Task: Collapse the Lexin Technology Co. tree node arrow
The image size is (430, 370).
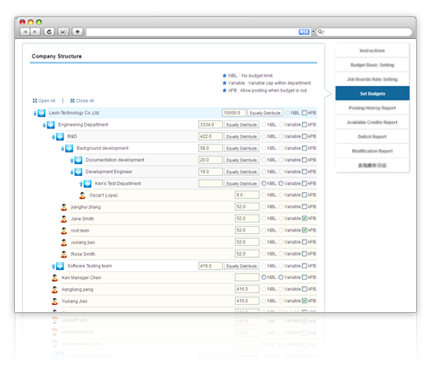Action: pos(35,114)
